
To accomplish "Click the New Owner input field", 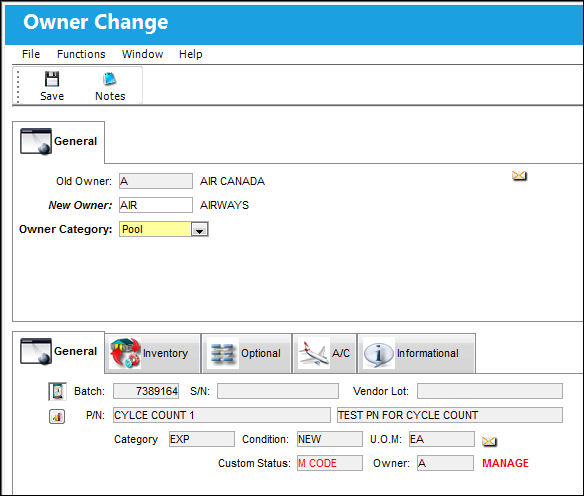I will click(156, 205).
